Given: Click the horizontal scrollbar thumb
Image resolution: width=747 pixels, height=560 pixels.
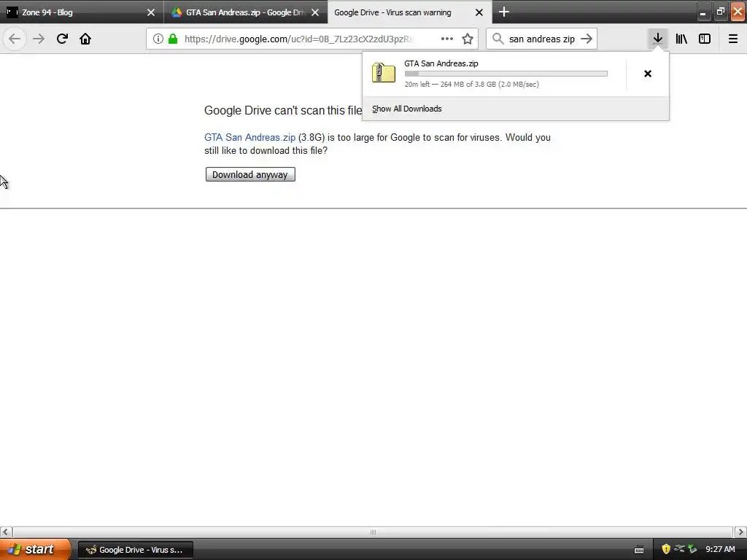Looking at the screenshot, I should (373, 532).
